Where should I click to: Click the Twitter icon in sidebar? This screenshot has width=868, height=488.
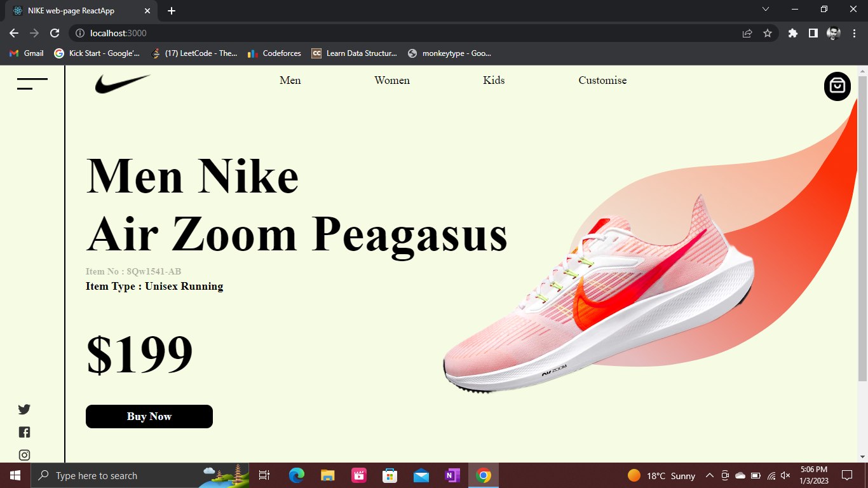(24, 409)
